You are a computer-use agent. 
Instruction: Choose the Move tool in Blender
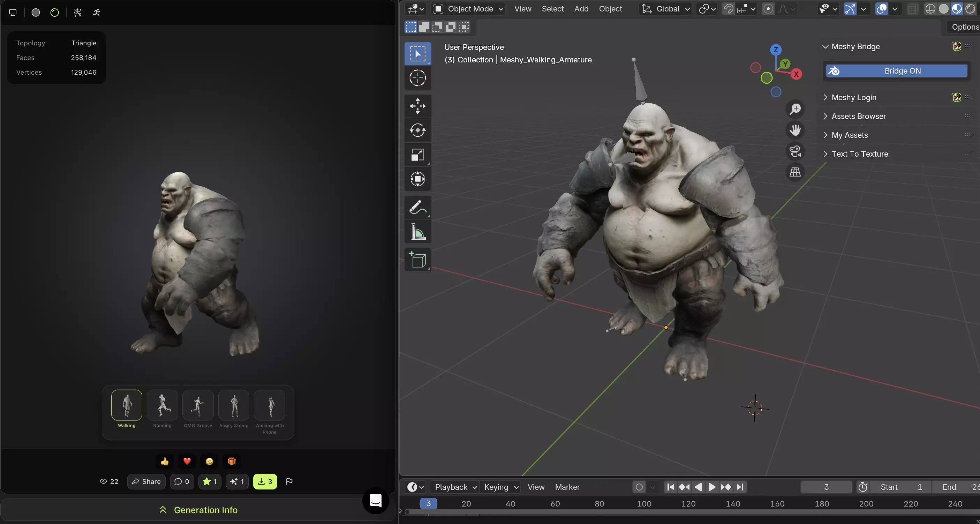pos(418,106)
